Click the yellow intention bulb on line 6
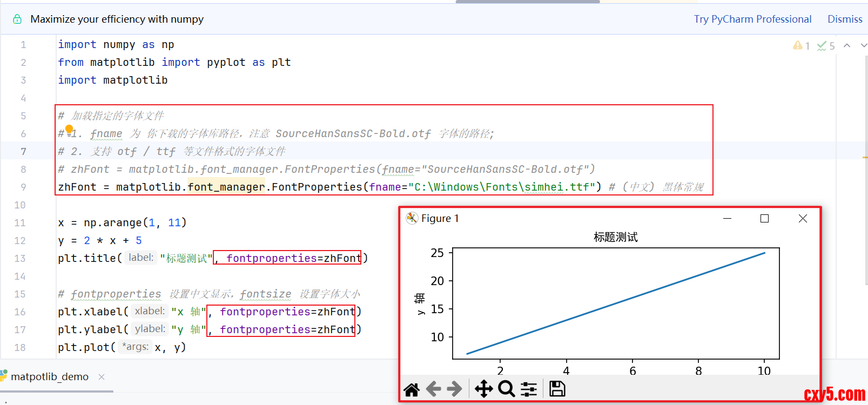This screenshot has width=868, height=405. click(x=69, y=129)
